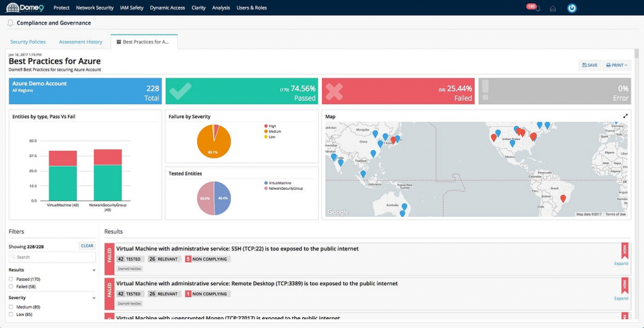Collapse the Severity filter section
This screenshot has width=644, height=328.
[94, 298]
